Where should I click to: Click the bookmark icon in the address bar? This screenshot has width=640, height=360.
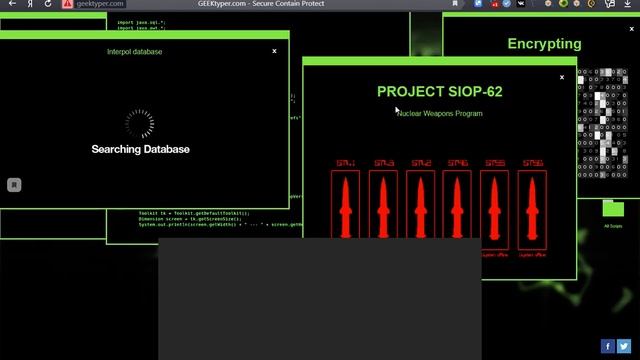[x=455, y=4]
